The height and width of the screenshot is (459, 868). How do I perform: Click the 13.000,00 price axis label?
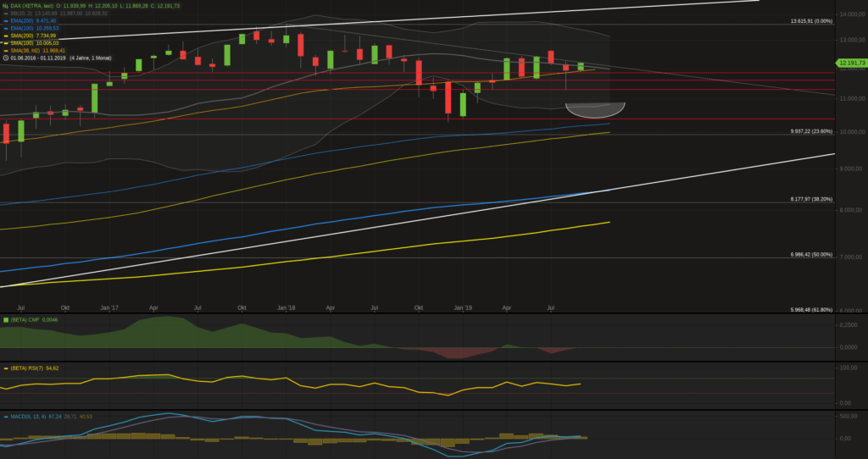pos(851,40)
